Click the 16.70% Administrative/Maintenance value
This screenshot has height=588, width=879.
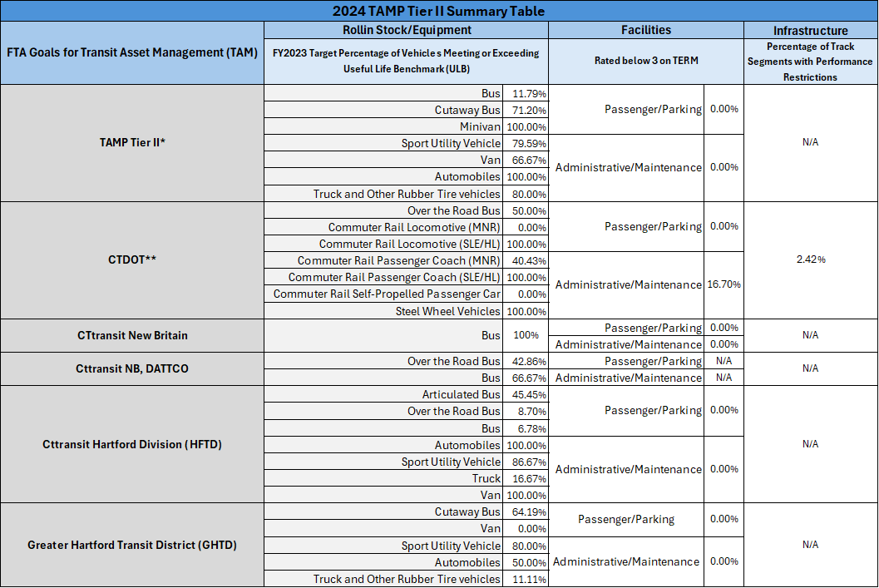coord(723,284)
